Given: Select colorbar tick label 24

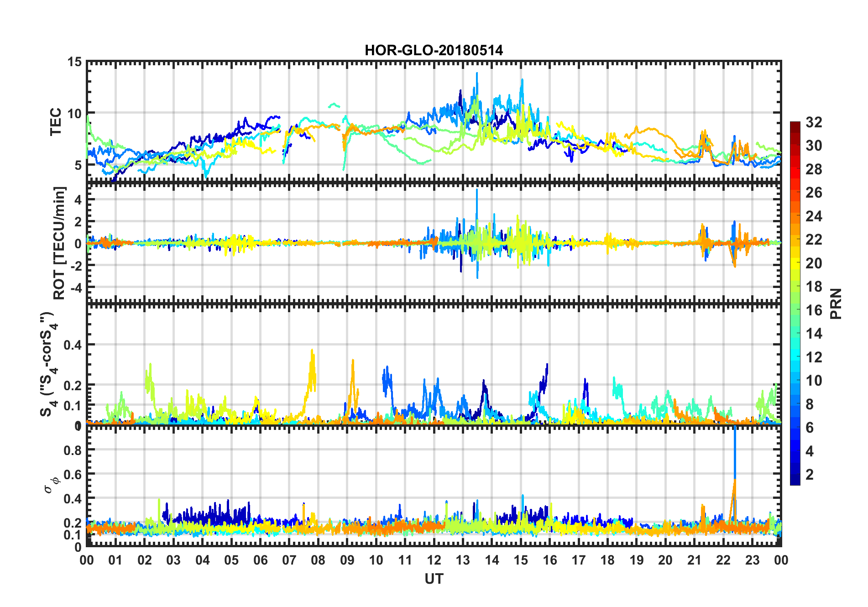Looking at the screenshot, I should pyautogui.click(x=814, y=216).
